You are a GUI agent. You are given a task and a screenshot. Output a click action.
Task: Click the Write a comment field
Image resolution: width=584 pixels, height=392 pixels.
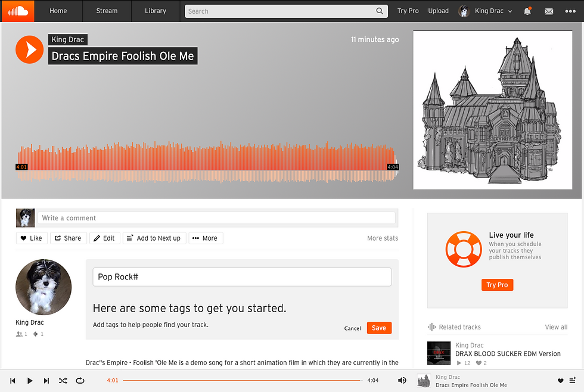pyautogui.click(x=216, y=218)
